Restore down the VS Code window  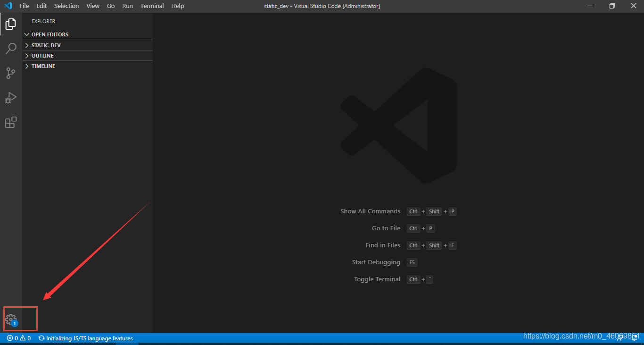612,6
